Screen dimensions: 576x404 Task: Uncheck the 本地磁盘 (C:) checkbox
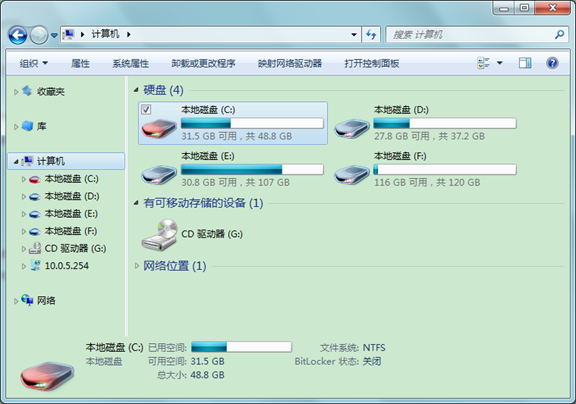point(146,109)
